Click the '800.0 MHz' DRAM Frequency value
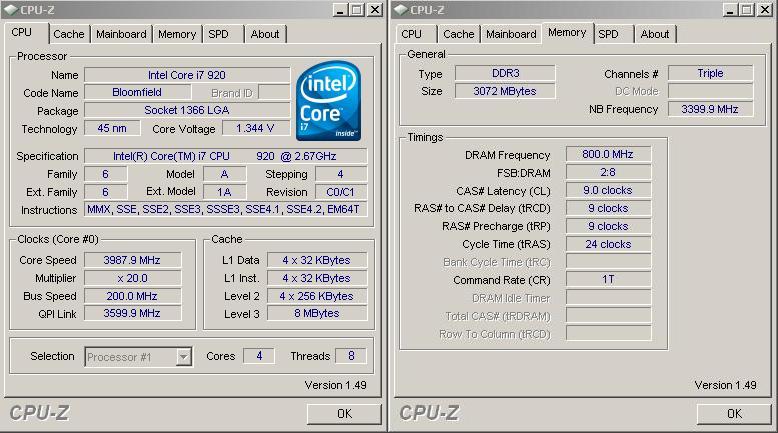Viewport: 778px width, 433px height. pos(608,154)
